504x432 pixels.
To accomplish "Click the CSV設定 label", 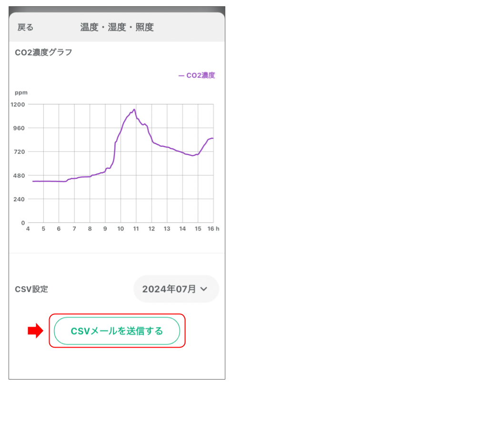I will (x=31, y=289).
